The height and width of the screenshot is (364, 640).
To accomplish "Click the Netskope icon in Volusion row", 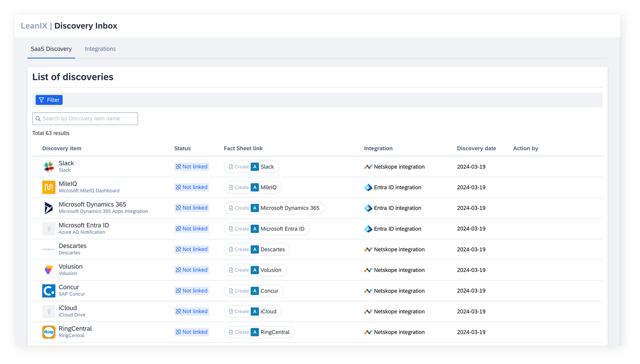I will tap(368, 270).
